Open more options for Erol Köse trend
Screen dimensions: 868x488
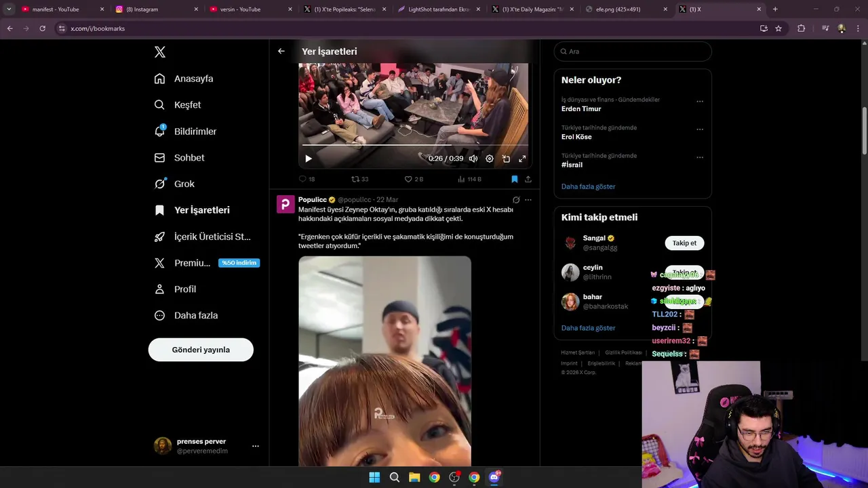click(x=700, y=129)
